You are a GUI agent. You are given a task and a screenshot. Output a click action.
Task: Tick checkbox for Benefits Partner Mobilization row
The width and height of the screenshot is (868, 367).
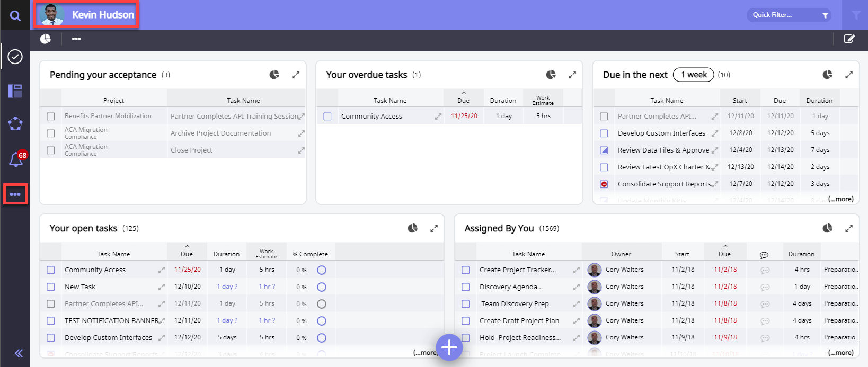click(x=51, y=117)
